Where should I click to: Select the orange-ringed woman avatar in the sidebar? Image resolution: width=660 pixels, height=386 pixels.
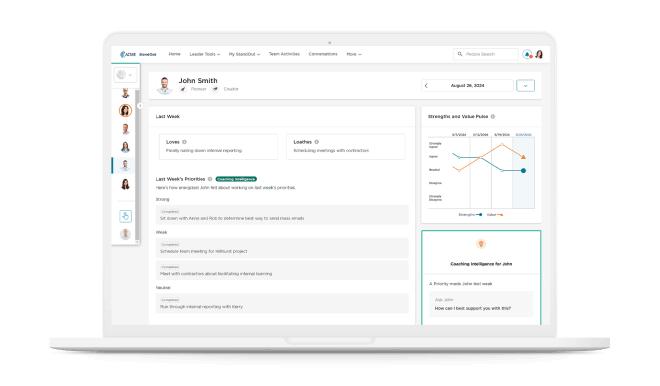coord(125,110)
